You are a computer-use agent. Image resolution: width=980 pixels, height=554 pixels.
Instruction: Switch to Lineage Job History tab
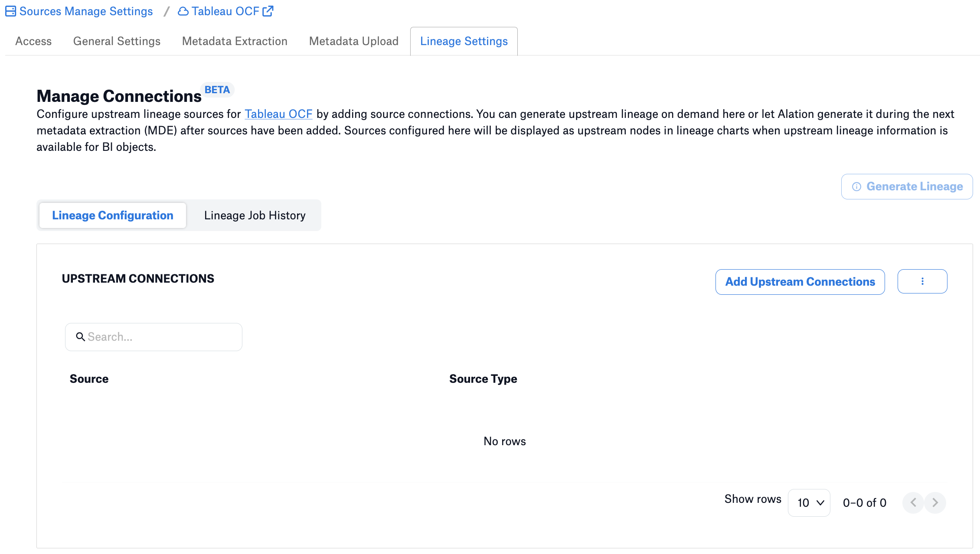coord(255,215)
